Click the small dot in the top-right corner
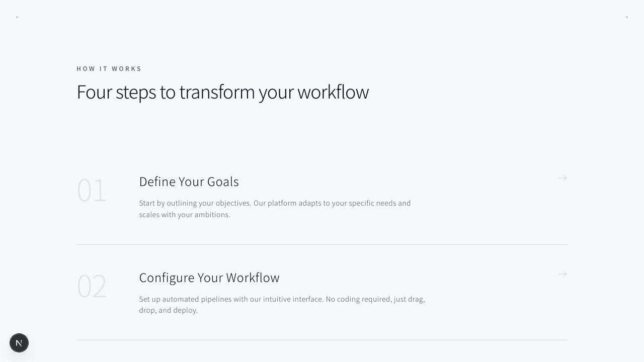This screenshot has width=644, height=362. tap(627, 17)
